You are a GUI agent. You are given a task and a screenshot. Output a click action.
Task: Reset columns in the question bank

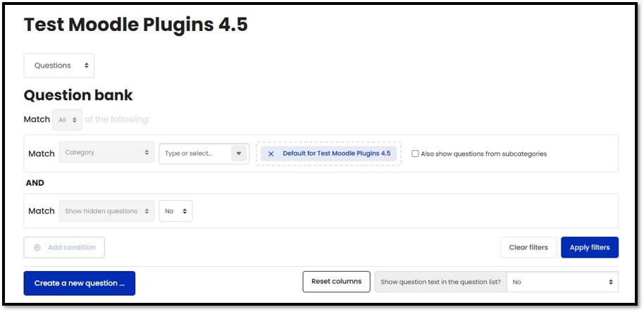point(336,282)
